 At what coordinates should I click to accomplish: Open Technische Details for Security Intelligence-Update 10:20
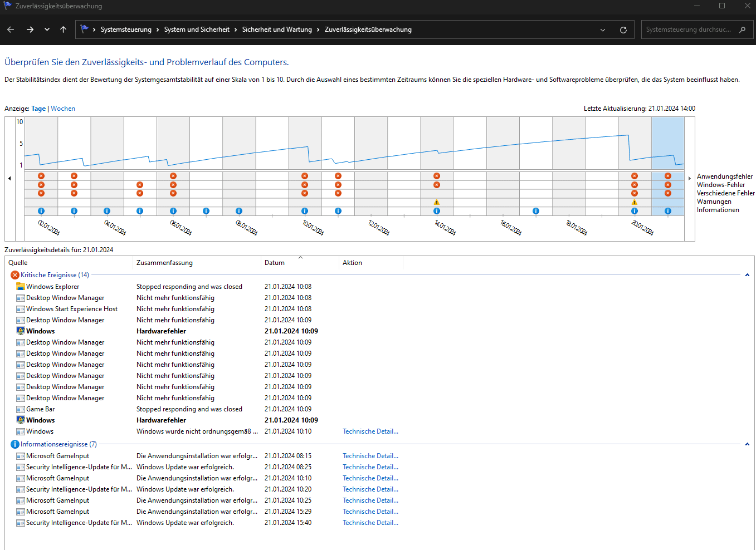pyautogui.click(x=370, y=489)
